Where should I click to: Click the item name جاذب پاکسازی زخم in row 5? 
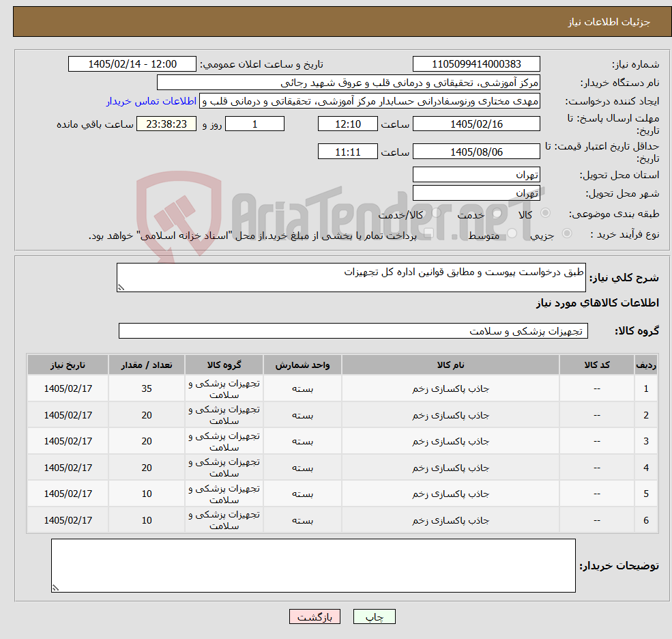(x=450, y=494)
